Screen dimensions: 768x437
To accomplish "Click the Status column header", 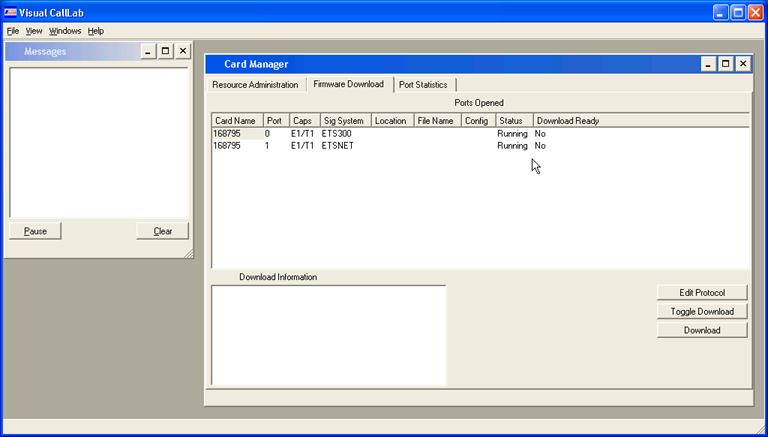I will [x=514, y=121].
